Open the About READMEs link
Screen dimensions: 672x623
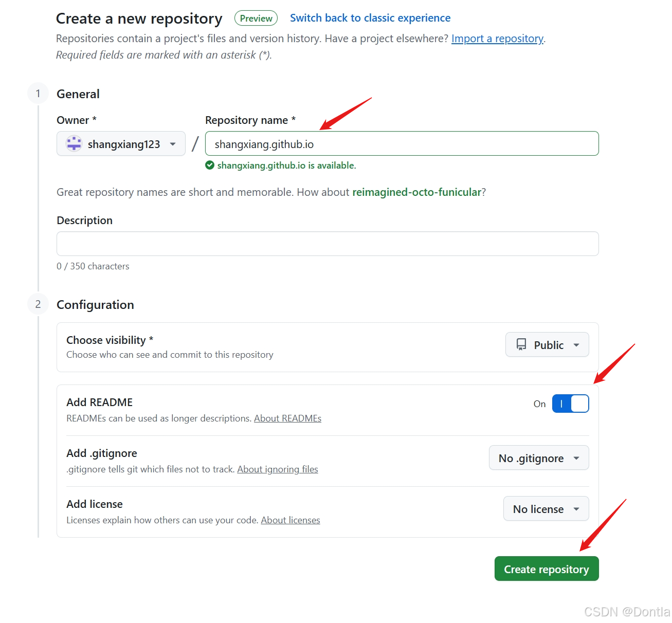pyautogui.click(x=287, y=418)
